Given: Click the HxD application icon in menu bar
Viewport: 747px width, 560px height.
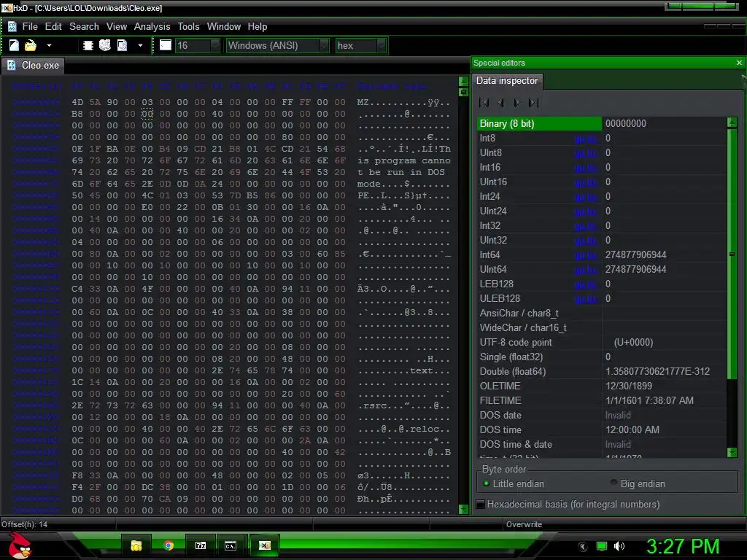Looking at the screenshot, I should [x=12, y=27].
